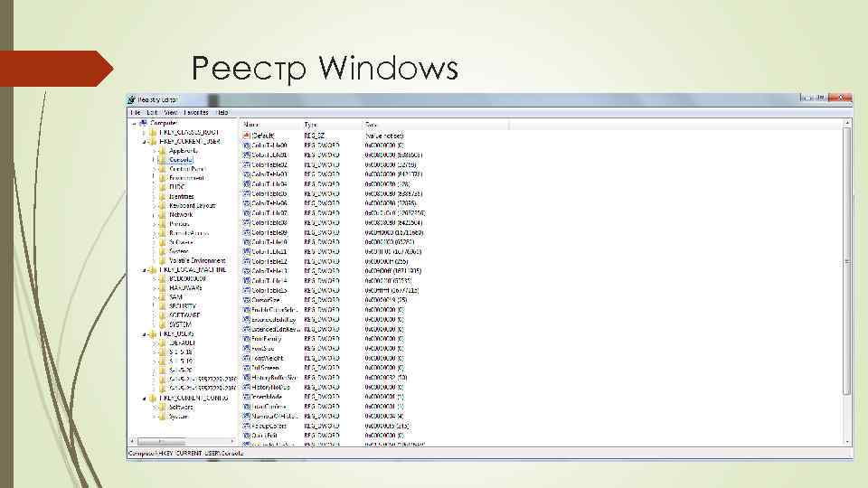Select the HKEY_CLASSES_ROOT tree item
The height and width of the screenshot is (488, 868).
[189, 133]
